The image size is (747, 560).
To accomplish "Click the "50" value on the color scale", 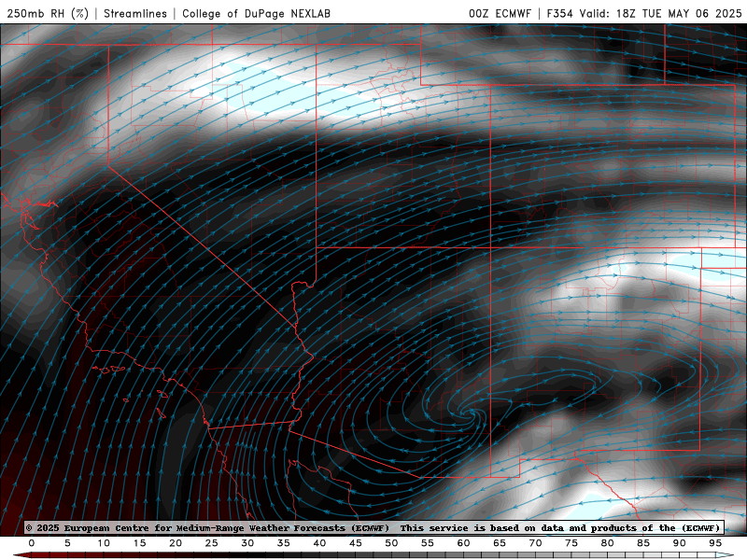I will click(x=391, y=543).
